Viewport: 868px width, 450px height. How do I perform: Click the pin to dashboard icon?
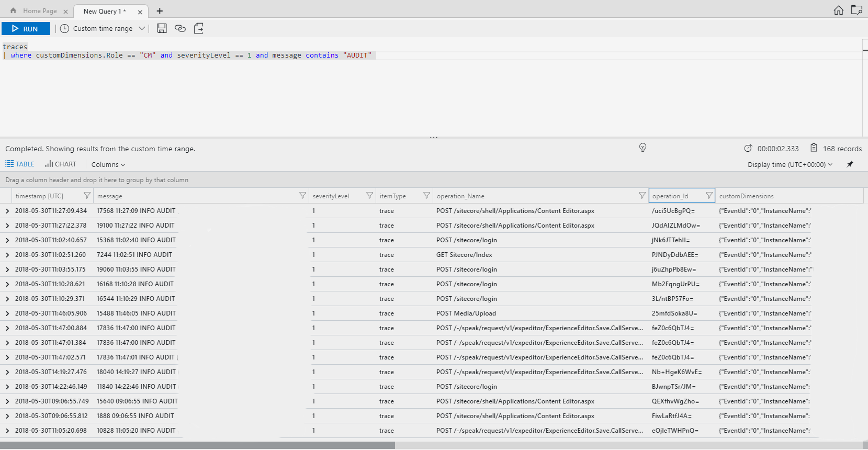pyautogui.click(x=850, y=164)
